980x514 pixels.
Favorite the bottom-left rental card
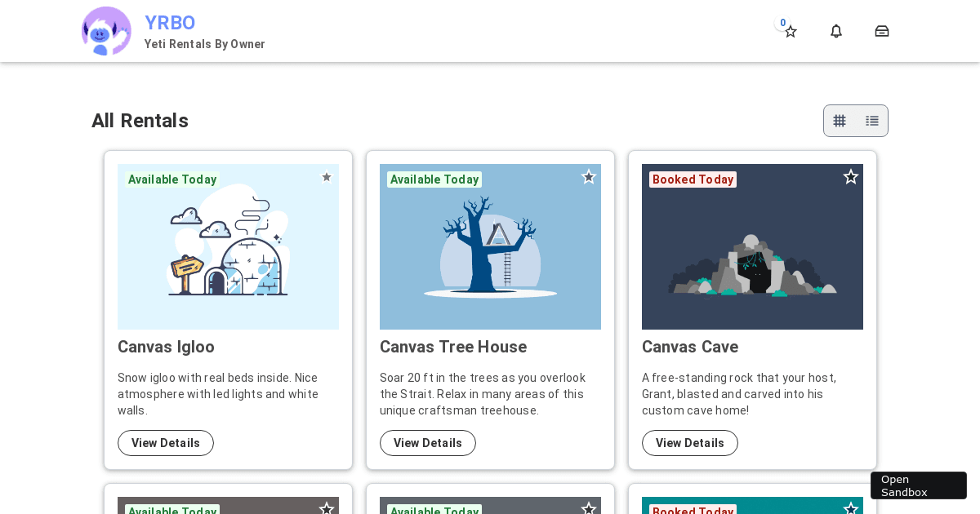pos(327,508)
